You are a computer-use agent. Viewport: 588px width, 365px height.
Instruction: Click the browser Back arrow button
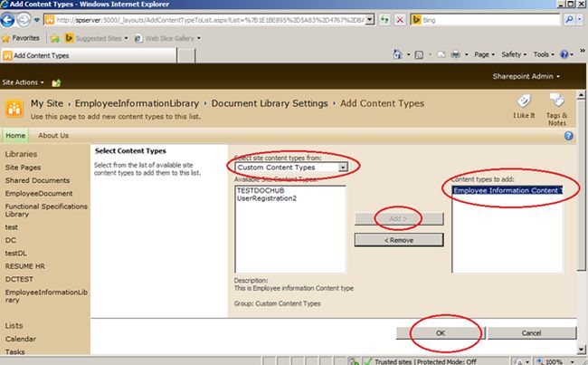7,20
